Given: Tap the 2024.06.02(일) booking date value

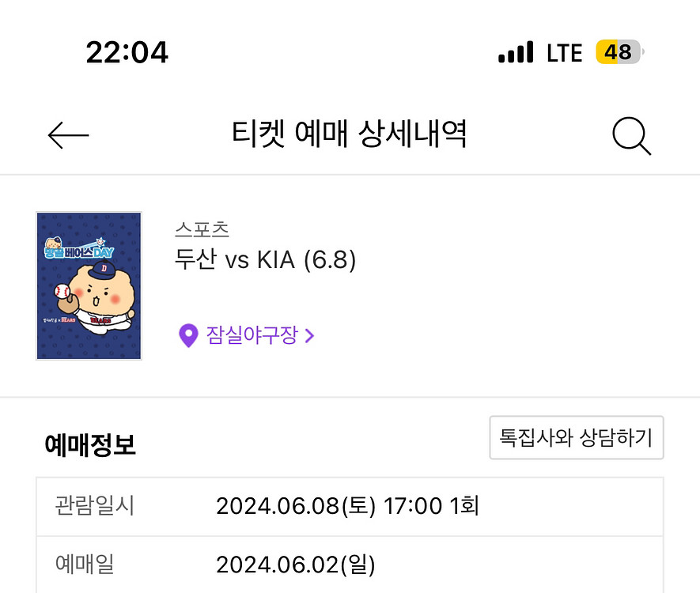Looking at the screenshot, I should click(x=295, y=565).
